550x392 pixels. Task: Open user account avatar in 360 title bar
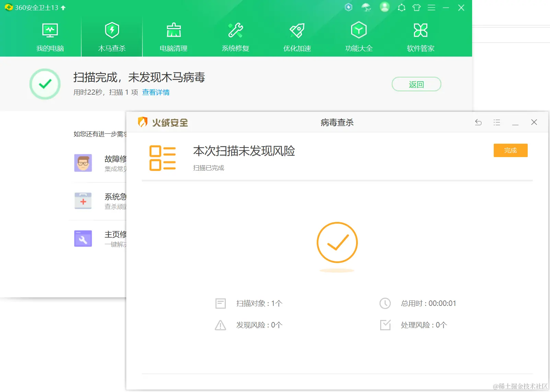[385, 7]
